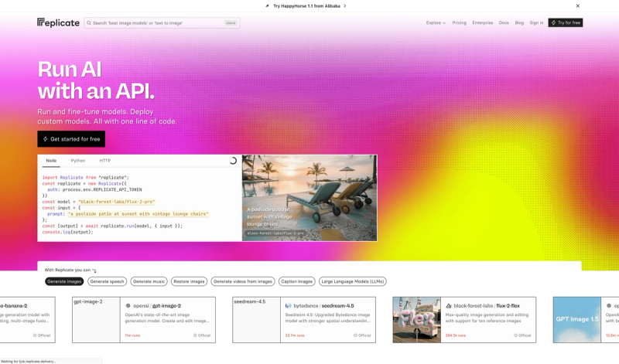Select the Caption images filter pill
Viewport: 619px width, 364px height.
click(297, 281)
